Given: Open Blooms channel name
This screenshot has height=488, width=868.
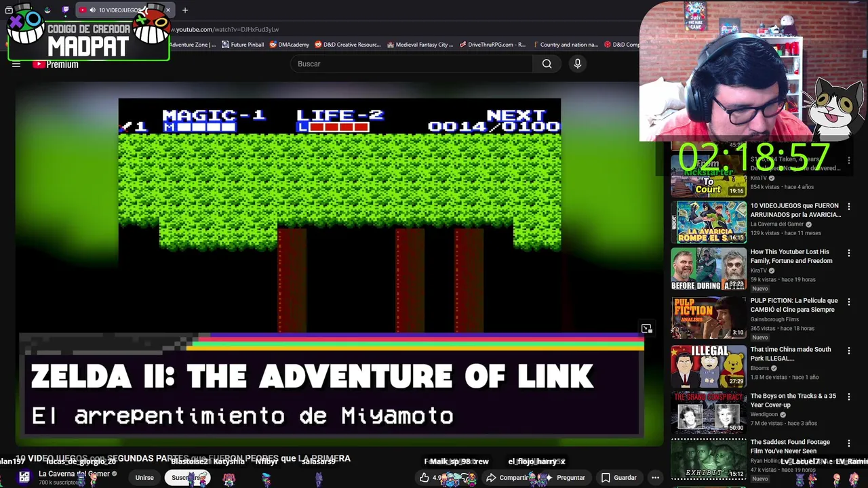Looking at the screenshot, I should coord(759,368).
